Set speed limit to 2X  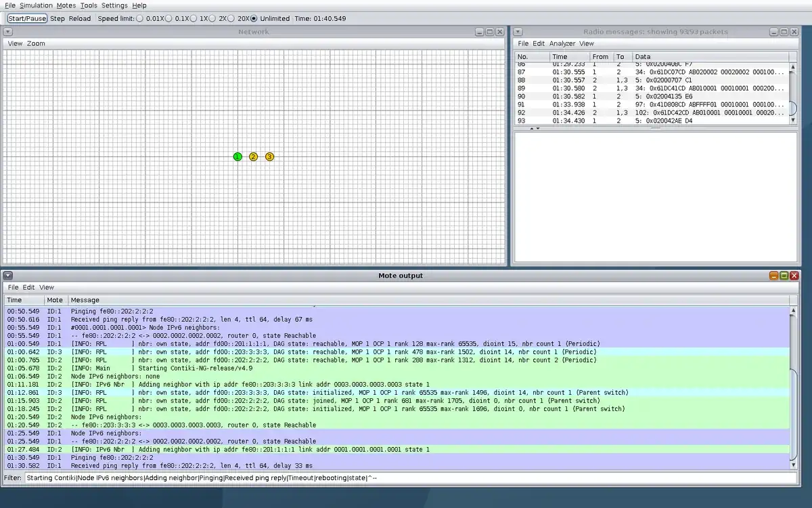coord(212,18)
